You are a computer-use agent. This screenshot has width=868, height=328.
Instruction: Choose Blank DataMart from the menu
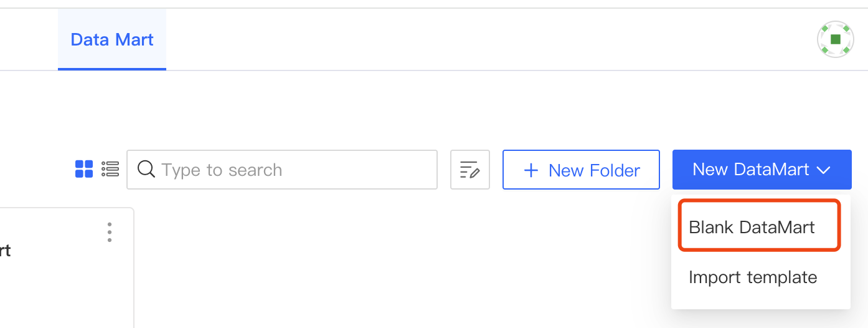[752, 227]
